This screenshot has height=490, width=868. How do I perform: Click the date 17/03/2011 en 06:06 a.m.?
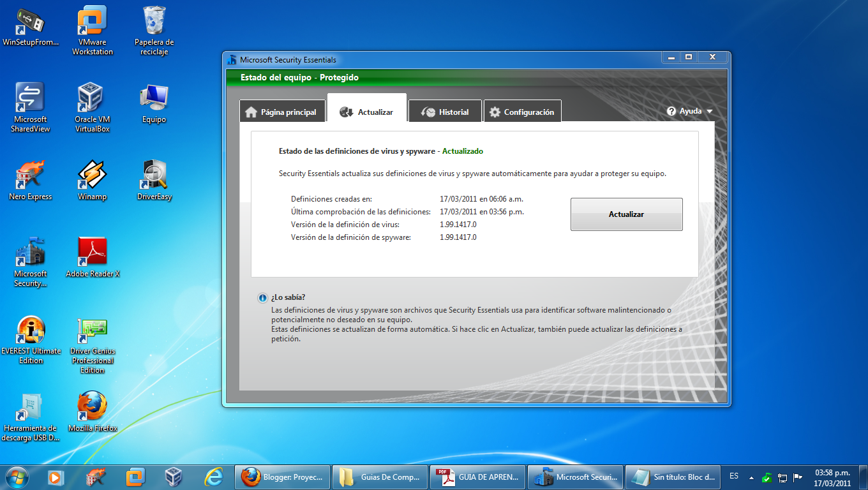pyautogui.click(x=481, y=199)
